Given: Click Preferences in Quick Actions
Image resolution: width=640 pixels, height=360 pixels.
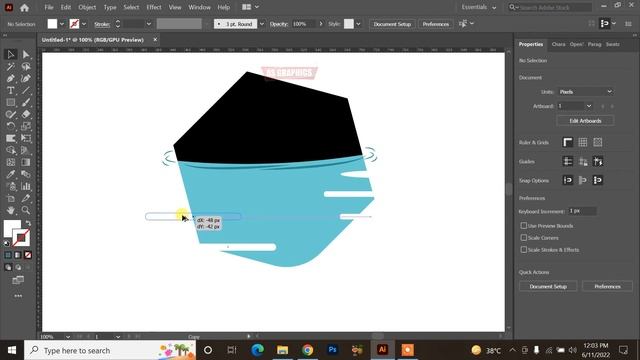Looking at the screenshot, I should click(607, 287).
